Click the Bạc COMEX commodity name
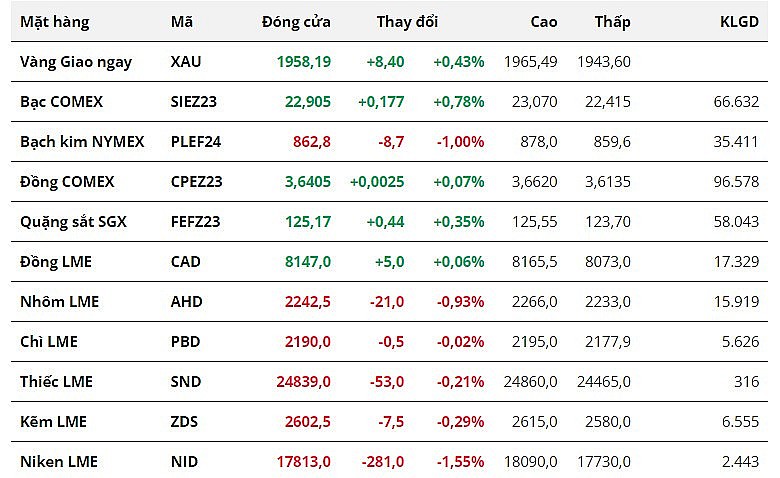Screen dimensions: 780x478 (61, 102)
